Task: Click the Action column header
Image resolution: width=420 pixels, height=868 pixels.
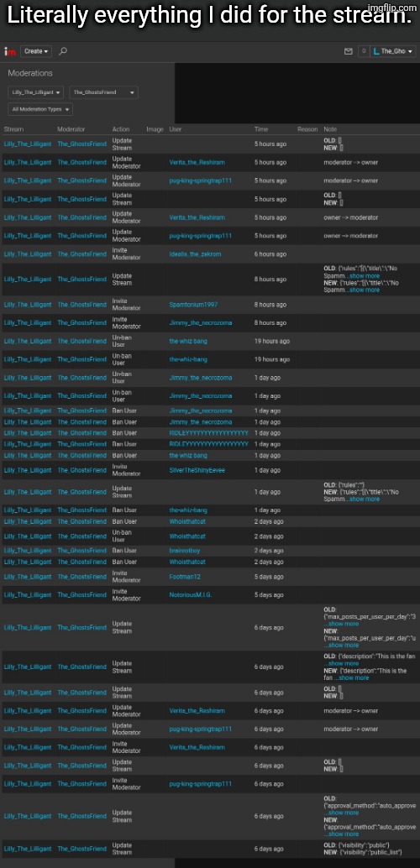Action: coord(121,129)
